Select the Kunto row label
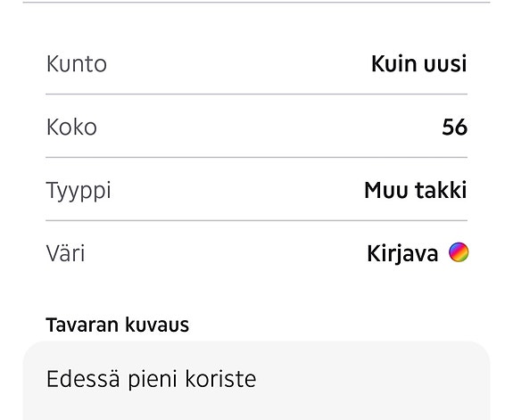The image size is (513, 420). (77, 63)
